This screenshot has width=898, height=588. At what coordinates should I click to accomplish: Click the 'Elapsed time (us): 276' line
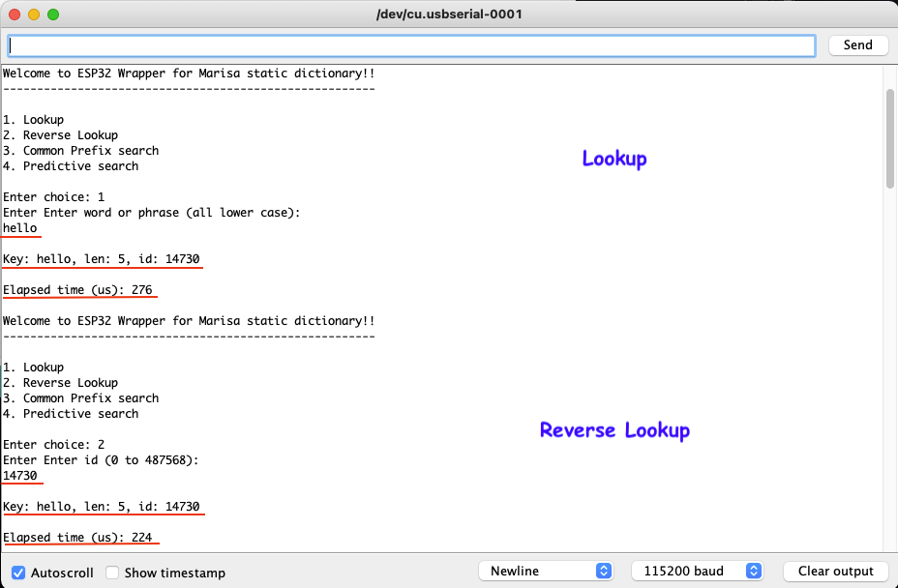[77, 290]
